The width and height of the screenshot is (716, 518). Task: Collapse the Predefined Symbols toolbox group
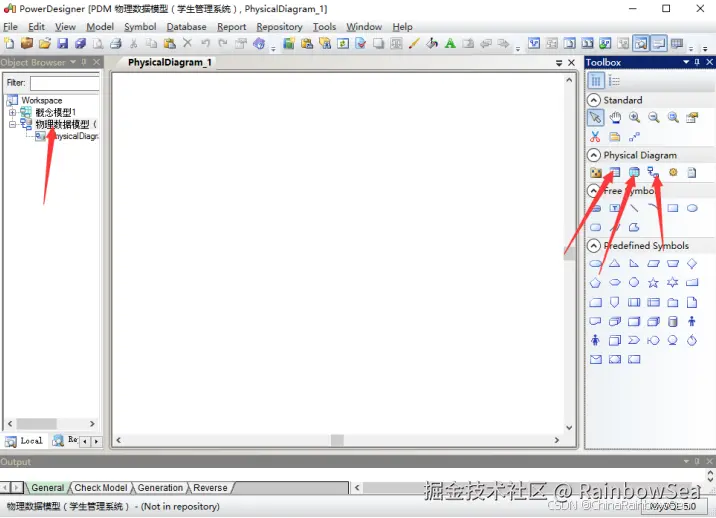pyautogui.click(x=594, y=246)
